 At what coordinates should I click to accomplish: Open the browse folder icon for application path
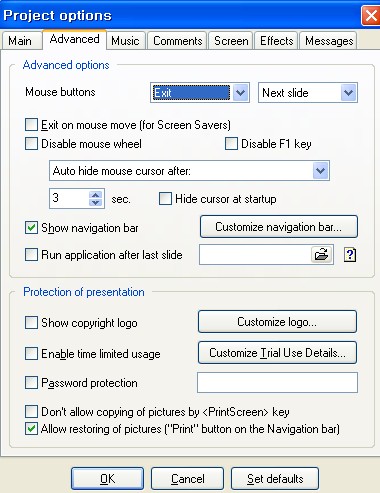(x=322, y=255)
